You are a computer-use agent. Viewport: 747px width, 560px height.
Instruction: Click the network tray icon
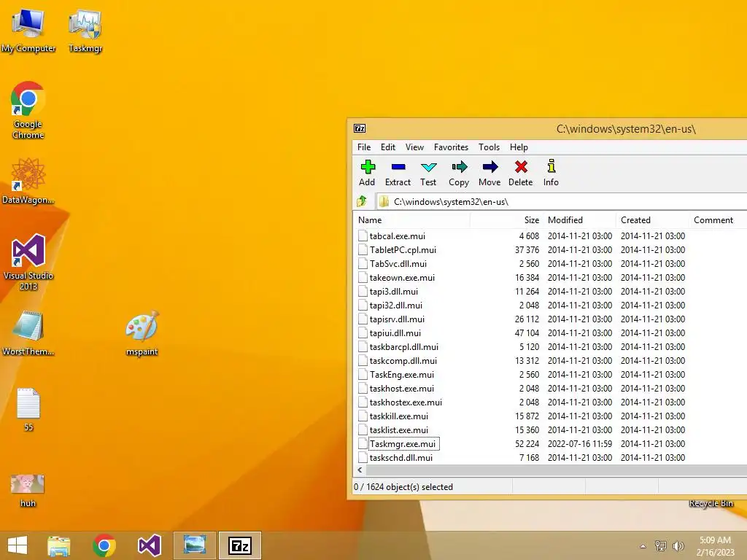[661, 545]
